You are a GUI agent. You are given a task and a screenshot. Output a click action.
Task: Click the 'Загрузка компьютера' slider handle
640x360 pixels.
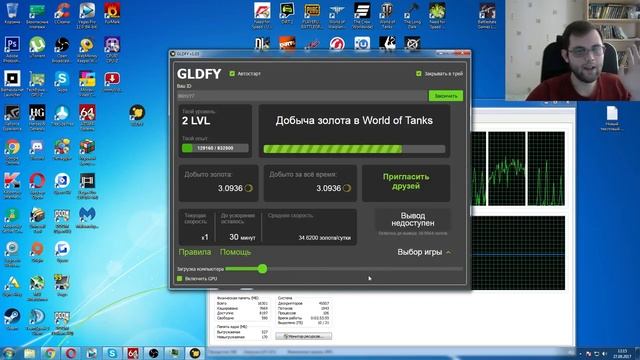tap(262, 269)
